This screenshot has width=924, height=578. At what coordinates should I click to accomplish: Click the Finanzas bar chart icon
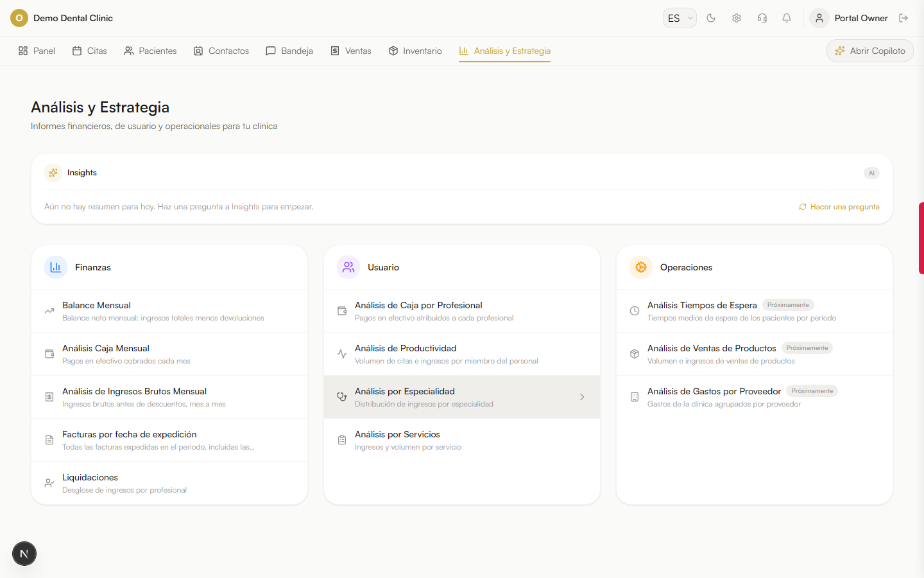pyautogui.click(x=56, y=267)
